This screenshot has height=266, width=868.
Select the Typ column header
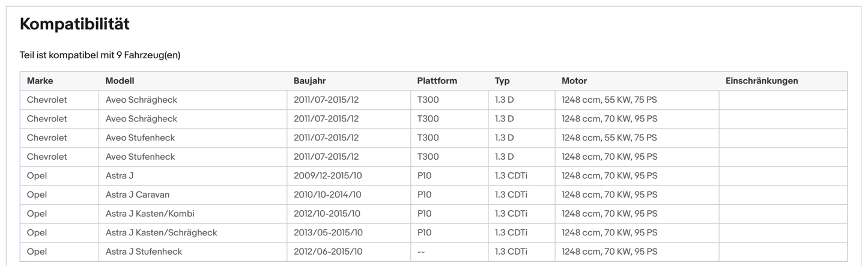502,81
